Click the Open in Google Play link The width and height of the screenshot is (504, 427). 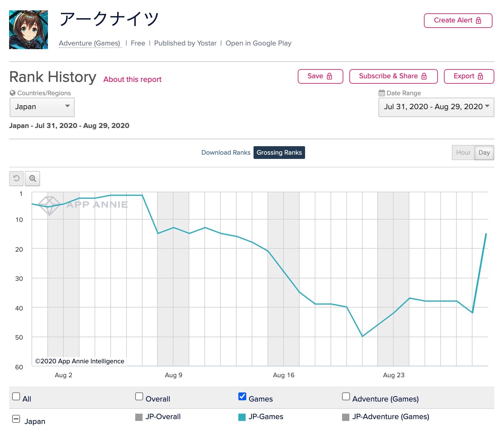click(258, 43)
